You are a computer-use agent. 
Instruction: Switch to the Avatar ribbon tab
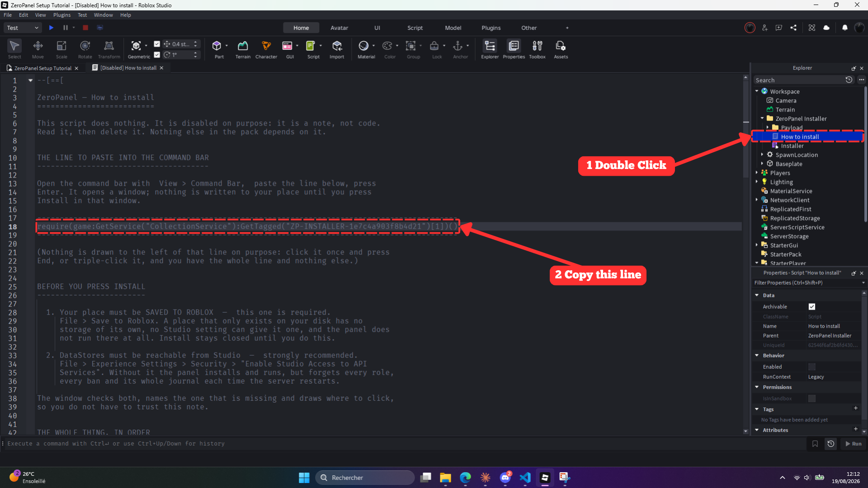[339, 28]
